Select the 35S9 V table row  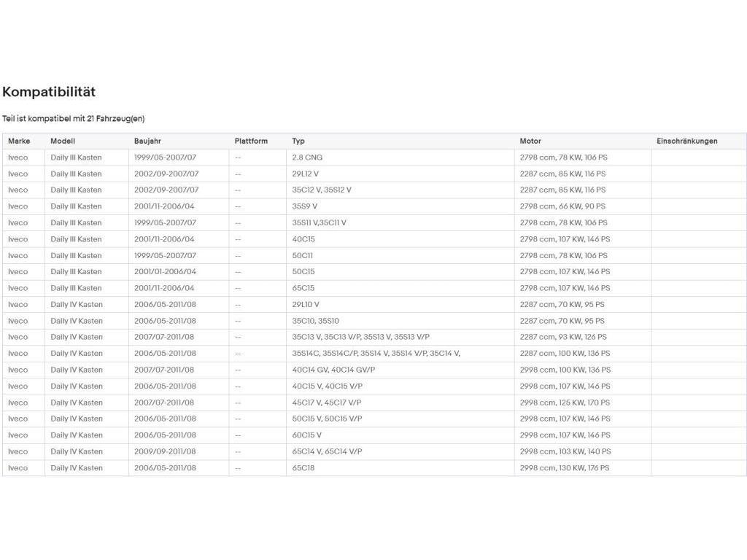click(x=374, y=206)
